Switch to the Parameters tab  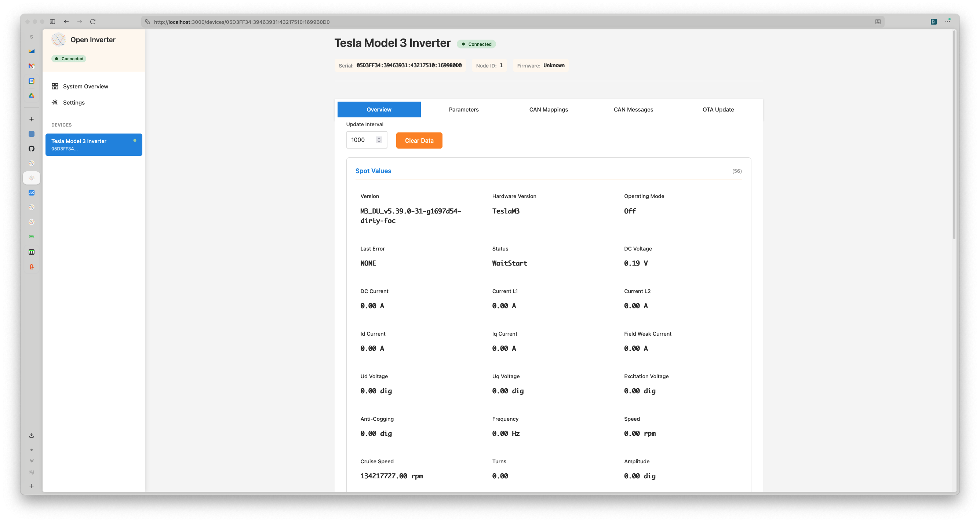463,110
